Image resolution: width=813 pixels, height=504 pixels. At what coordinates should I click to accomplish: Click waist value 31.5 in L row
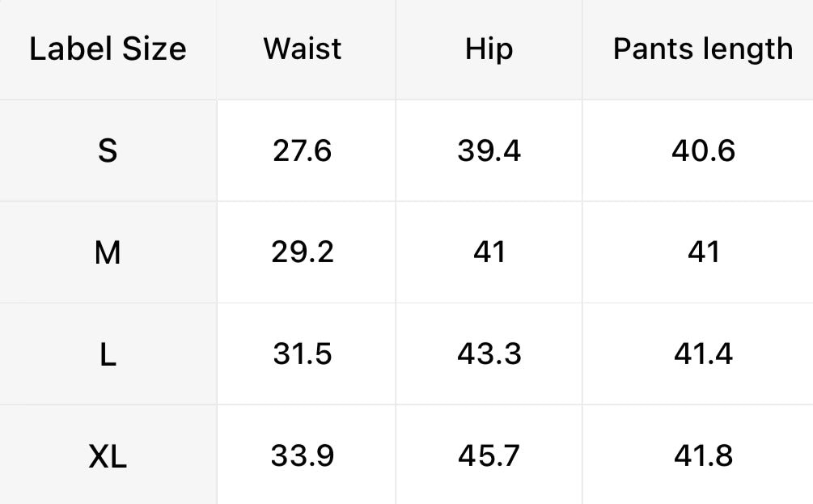303,355
